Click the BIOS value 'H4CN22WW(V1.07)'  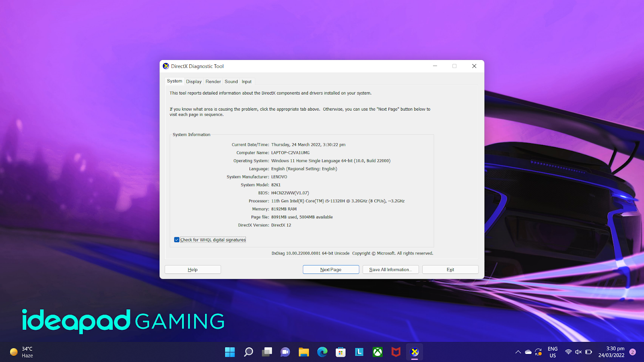click(290, 193)
